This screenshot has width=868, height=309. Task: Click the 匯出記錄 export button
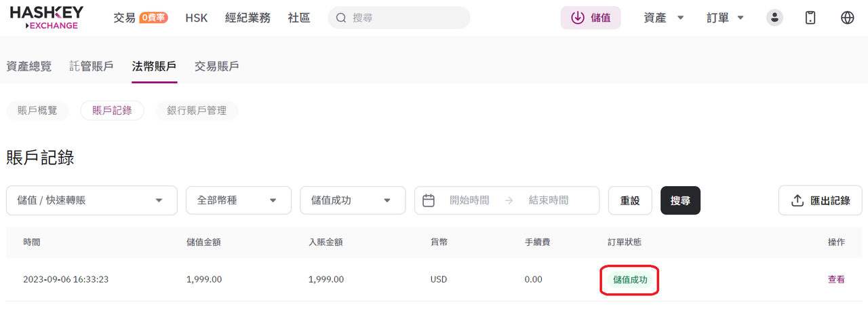pos(820,200)
